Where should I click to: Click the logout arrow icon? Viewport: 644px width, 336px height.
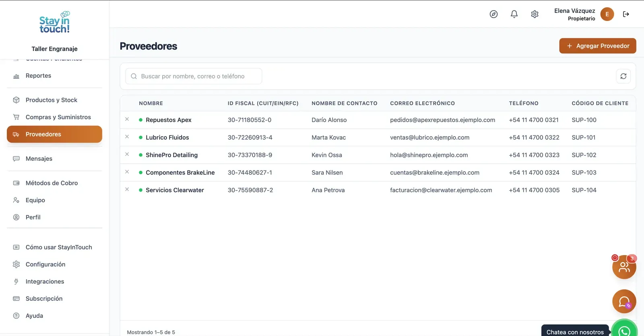click(x=626, y=14)
